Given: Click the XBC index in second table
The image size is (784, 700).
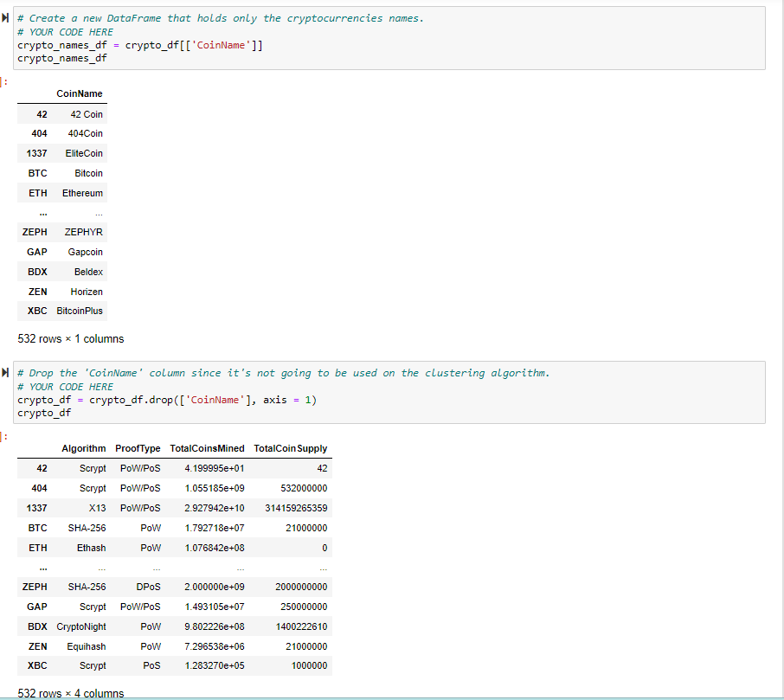Looking at the screenshot, I should [37, 665].
